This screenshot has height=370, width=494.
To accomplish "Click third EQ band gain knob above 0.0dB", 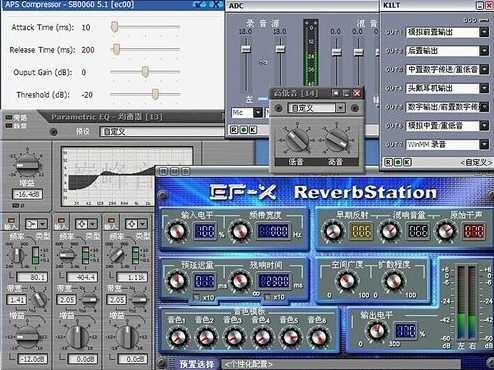I will tap(127, 336).
